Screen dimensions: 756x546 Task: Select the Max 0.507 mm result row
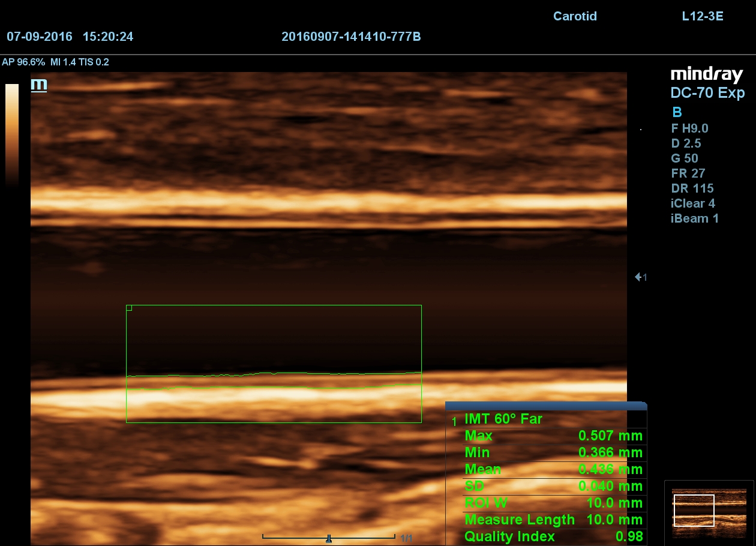click(553, 436)
